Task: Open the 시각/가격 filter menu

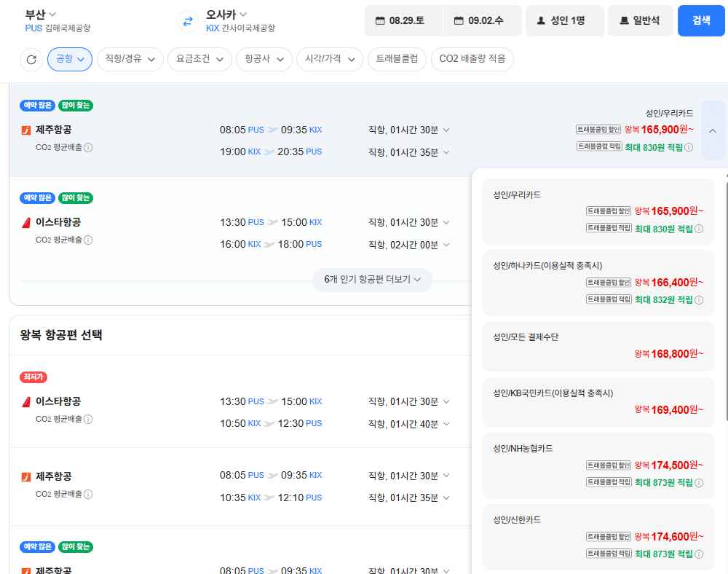Action: (x=330, y=59)
